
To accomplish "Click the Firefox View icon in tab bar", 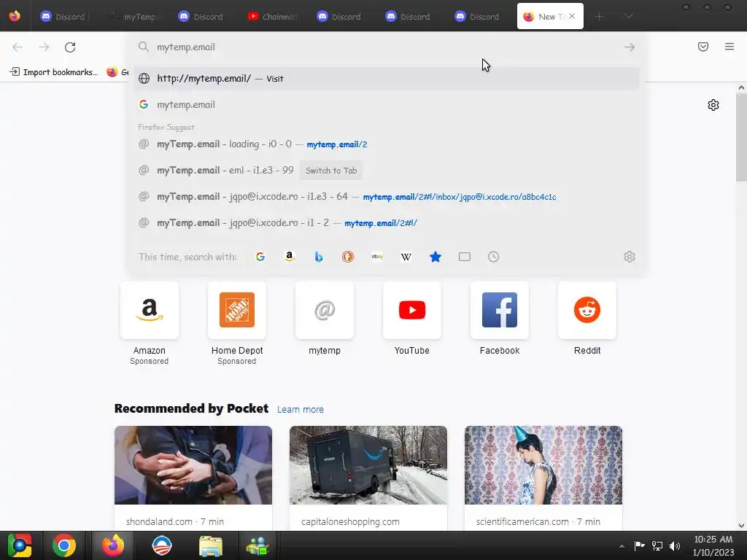I will coord(15,16).
